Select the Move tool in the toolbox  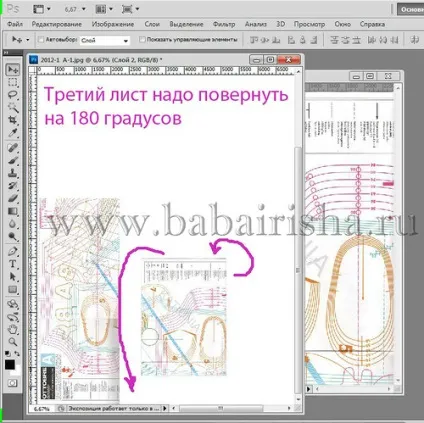tap(13, 70)
